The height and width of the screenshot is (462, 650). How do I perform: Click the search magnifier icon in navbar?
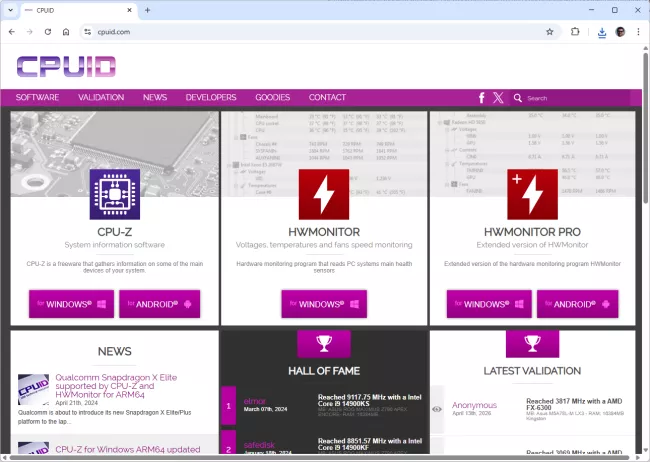click(517, 98)
